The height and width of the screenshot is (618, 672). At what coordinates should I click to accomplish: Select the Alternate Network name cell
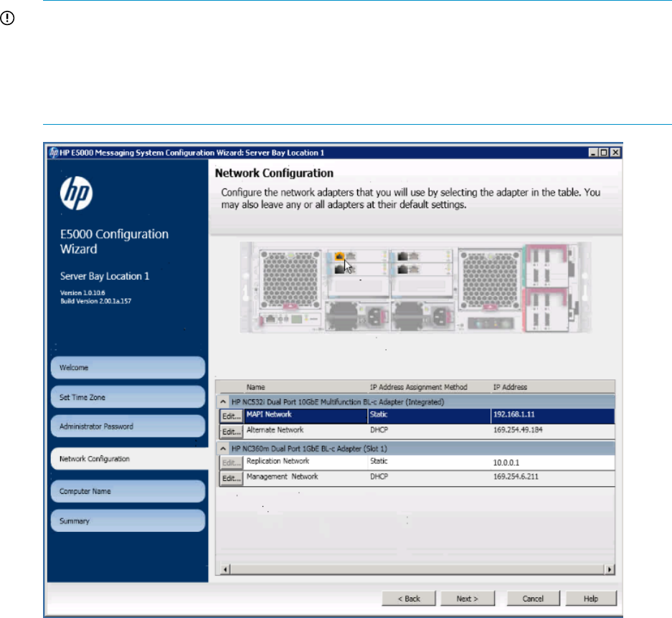point(306,431)
